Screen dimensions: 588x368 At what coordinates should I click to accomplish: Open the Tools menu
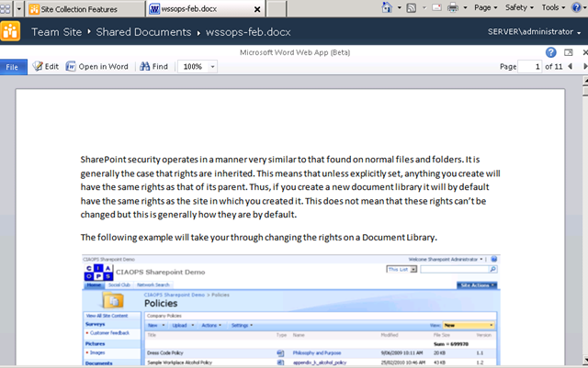553,7
